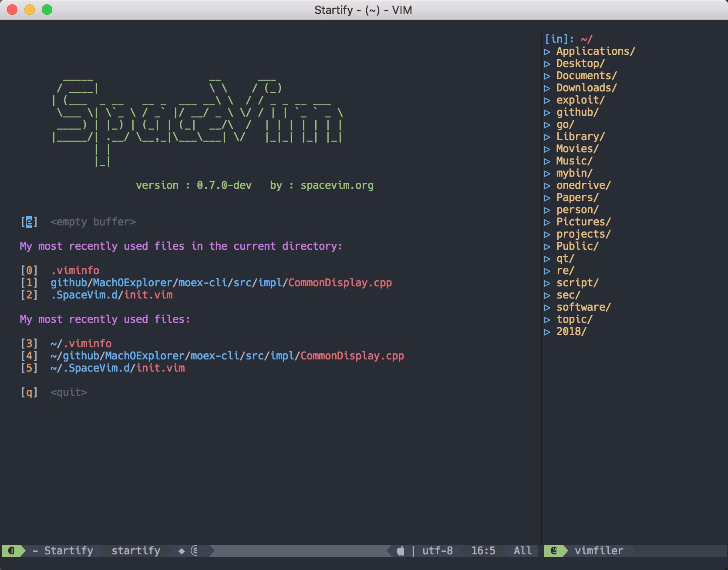728x570 pixels.
Task: Expand the go folder triangle
Action: pos(547,125)
